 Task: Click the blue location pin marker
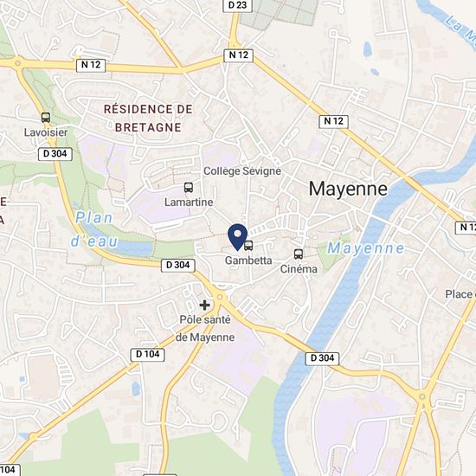[x=238, y=237]
